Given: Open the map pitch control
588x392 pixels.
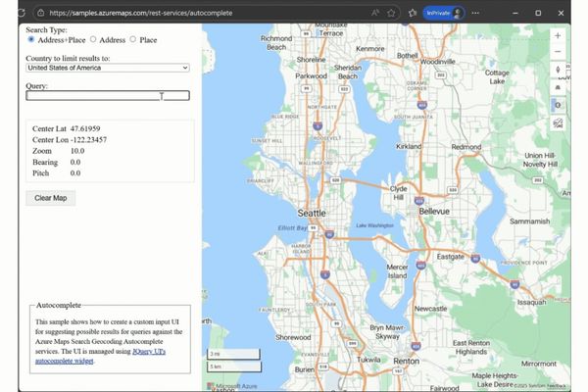Looking at the screenshot, I should pos(558,87).
